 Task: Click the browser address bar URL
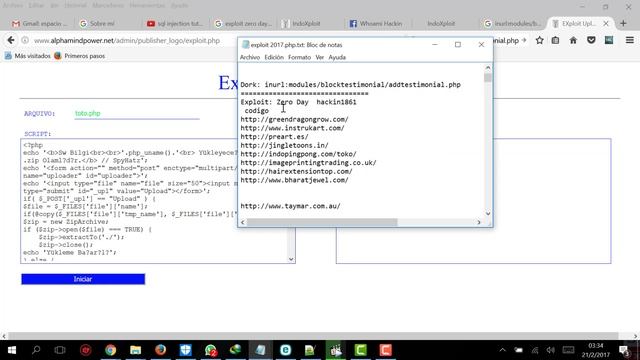(x=127, y=40)
